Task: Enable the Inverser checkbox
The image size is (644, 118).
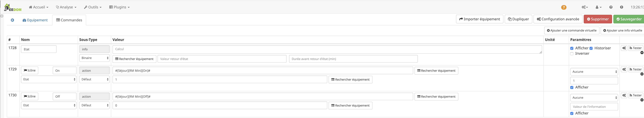Action: [572, 54]
